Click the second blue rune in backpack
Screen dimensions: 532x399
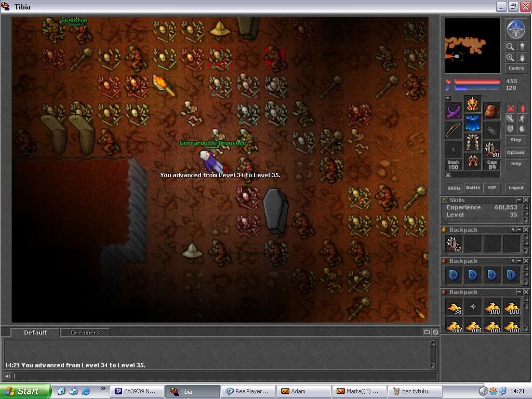pos(473,275)
